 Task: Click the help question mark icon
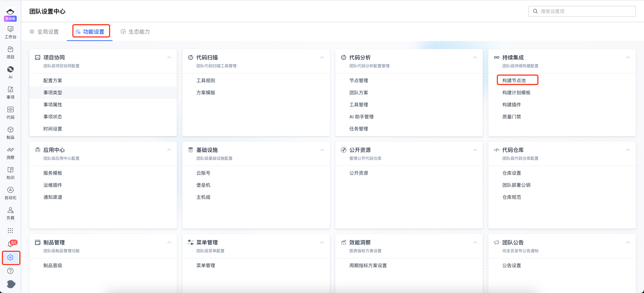10,271
